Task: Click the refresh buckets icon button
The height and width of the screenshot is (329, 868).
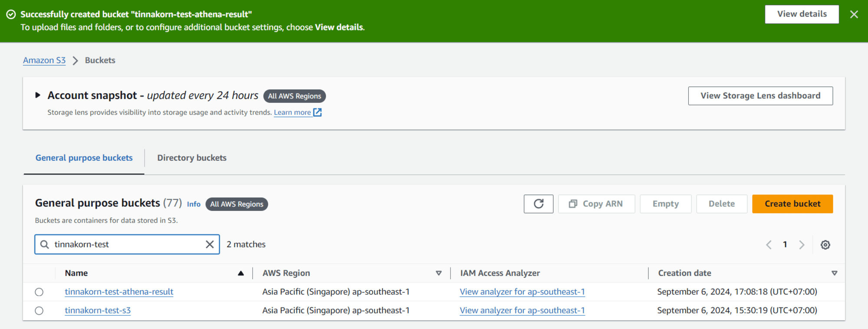Action: (539, 204)
